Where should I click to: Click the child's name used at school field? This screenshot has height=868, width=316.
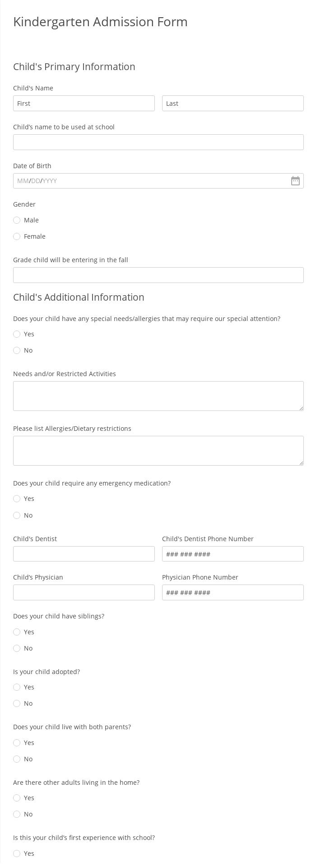(x=158, y=142)
